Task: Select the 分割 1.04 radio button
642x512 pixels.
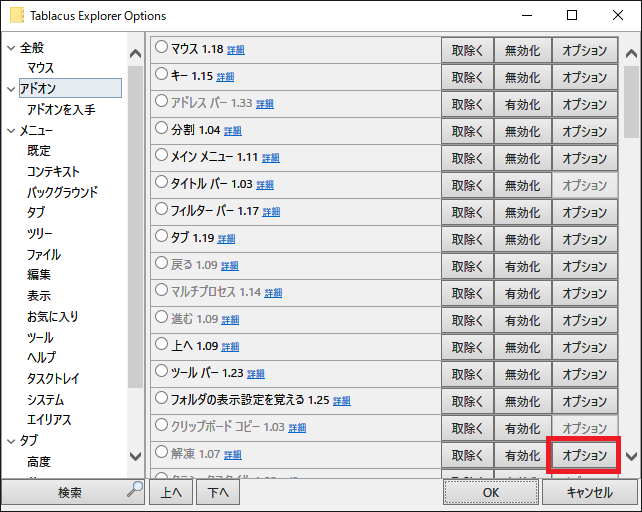Action: 161,128
